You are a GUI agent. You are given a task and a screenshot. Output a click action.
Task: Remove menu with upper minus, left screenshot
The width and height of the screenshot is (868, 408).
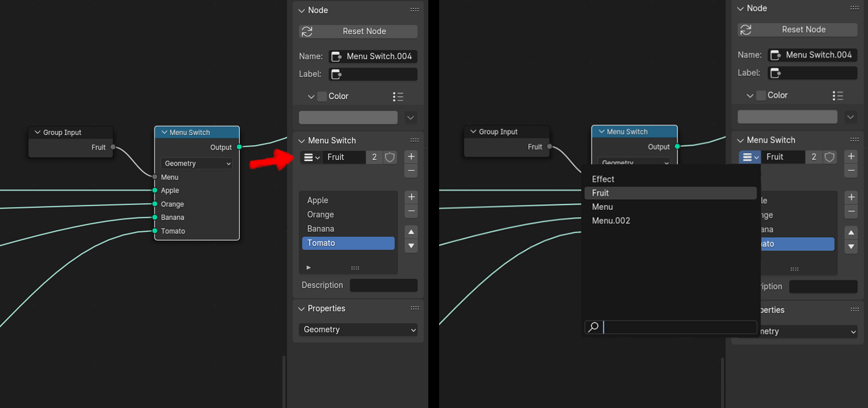[411, 170]
